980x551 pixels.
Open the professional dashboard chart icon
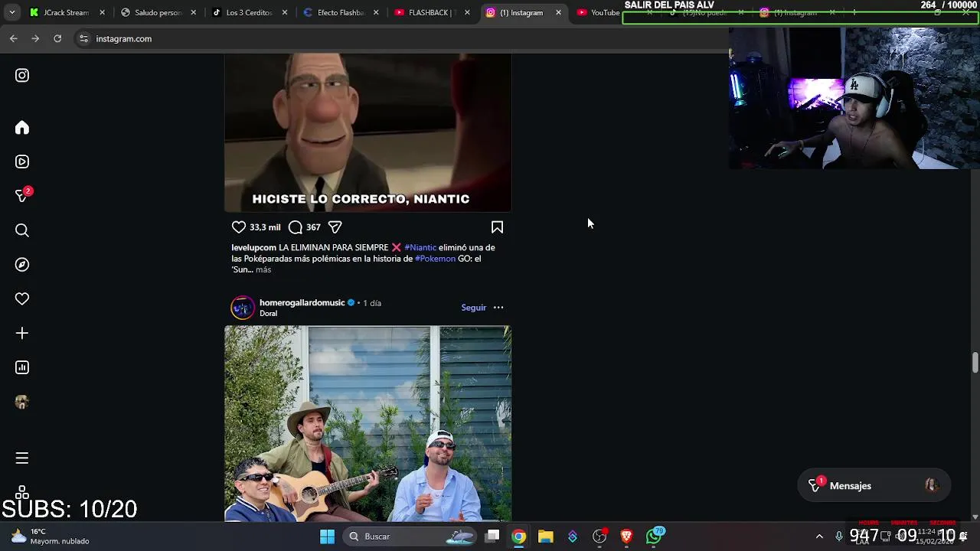point(22,367)
